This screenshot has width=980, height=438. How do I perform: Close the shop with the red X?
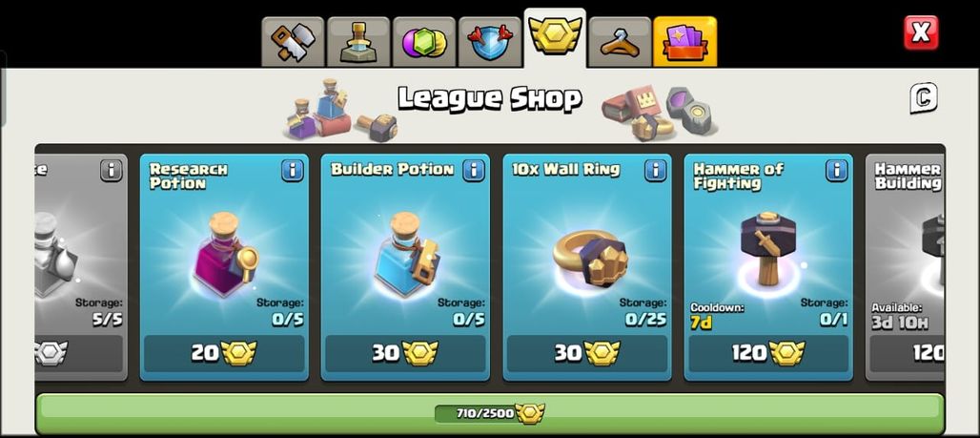[921, 32]
